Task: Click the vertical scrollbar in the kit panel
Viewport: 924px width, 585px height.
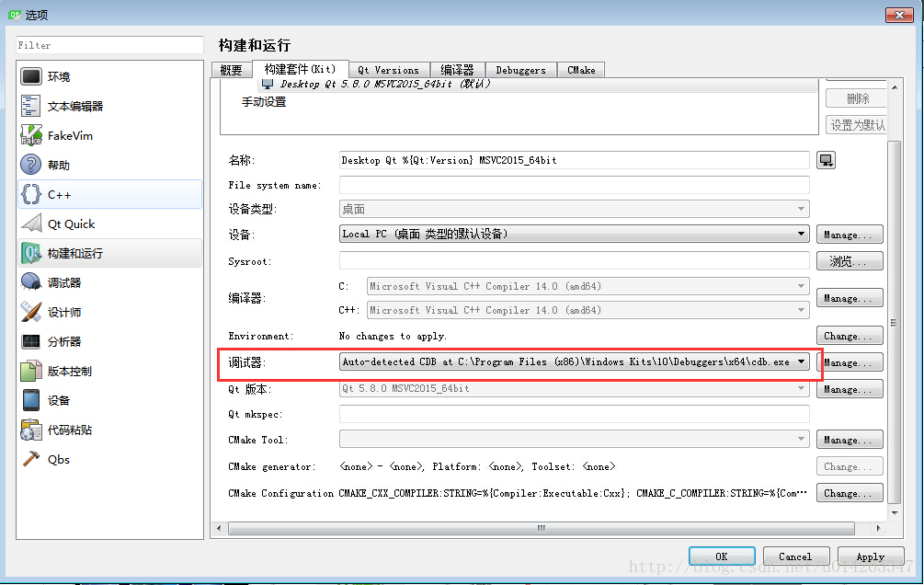Action: click(894, 322)
